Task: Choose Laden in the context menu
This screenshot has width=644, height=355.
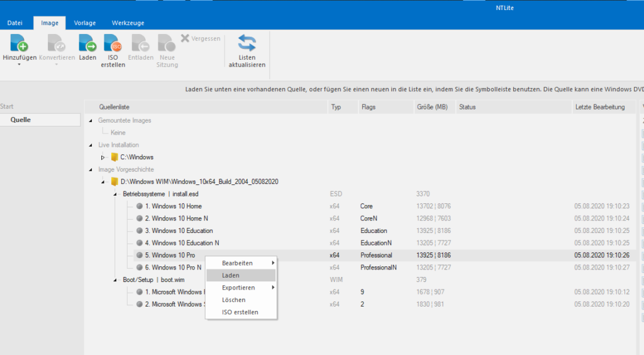Action: (x=241, y=275)
